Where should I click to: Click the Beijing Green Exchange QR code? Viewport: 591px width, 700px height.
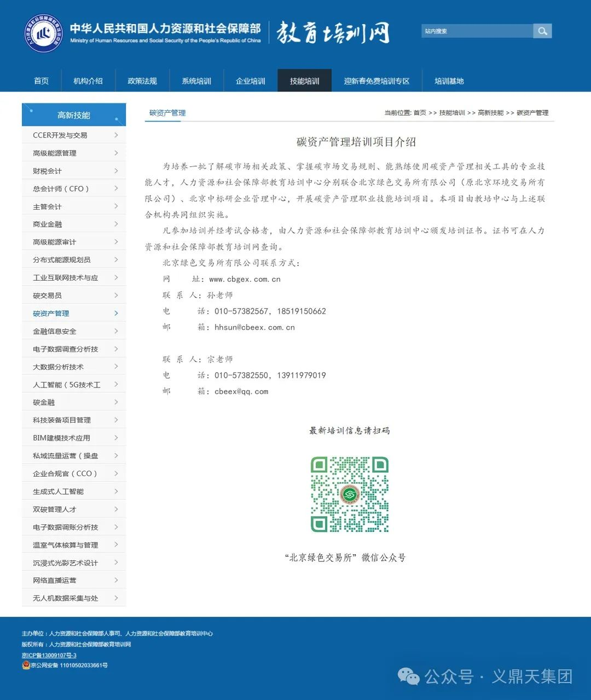(349, 493)
